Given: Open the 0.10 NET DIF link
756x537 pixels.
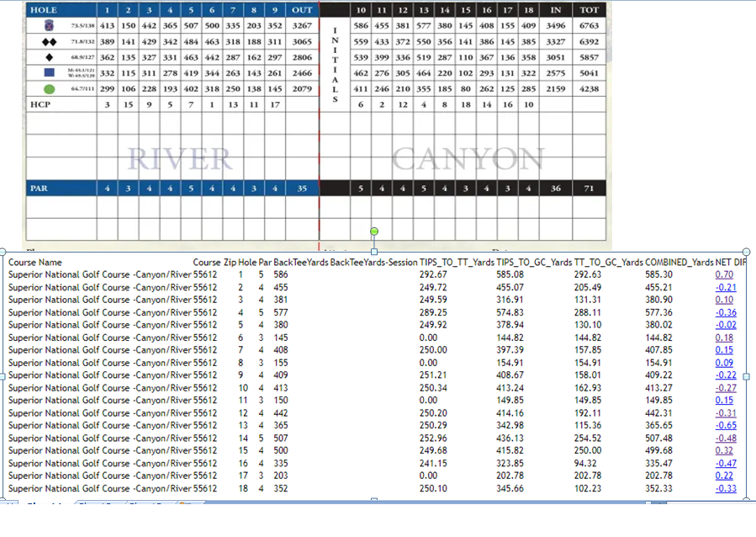Looking at the screenshot, I should coord(724,300).
